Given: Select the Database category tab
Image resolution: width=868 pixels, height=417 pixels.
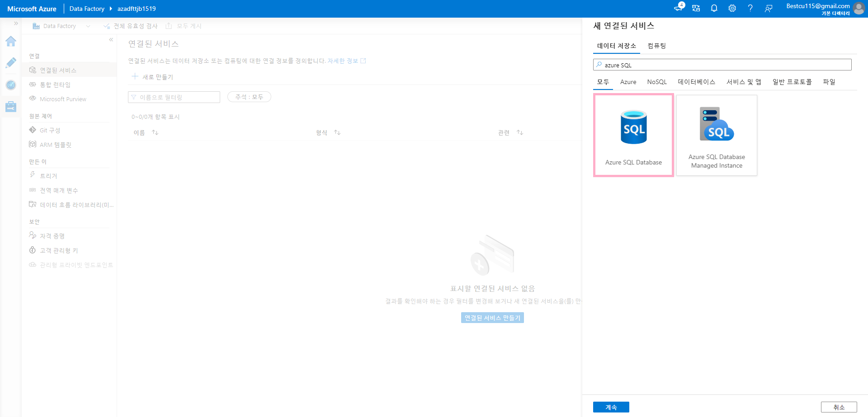Looking at the screenshot, I should 696,82.
